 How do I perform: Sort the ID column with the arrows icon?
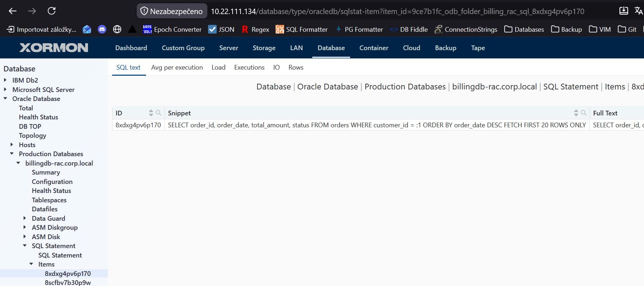pyautogui.click(x=151, y=113)
